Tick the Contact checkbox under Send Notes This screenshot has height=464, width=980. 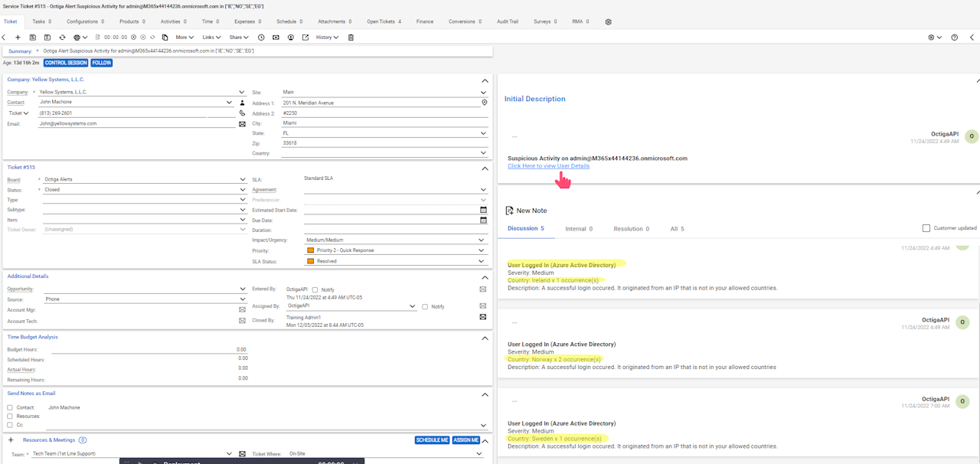point(10,407)
